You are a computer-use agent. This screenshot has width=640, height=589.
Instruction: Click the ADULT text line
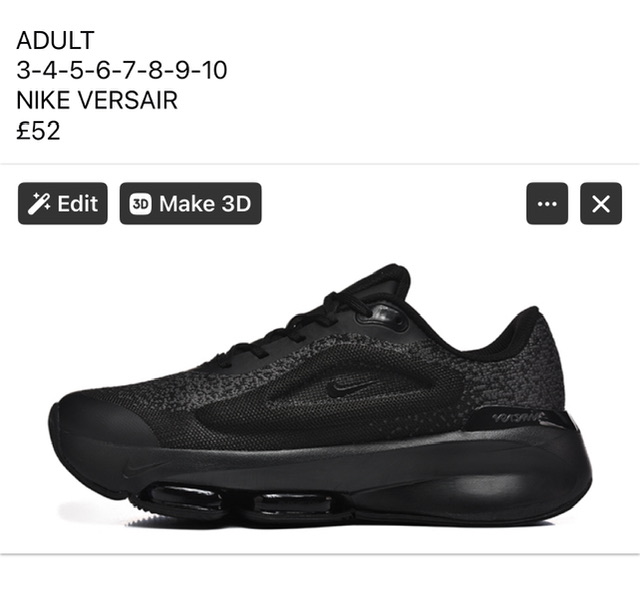56,40
